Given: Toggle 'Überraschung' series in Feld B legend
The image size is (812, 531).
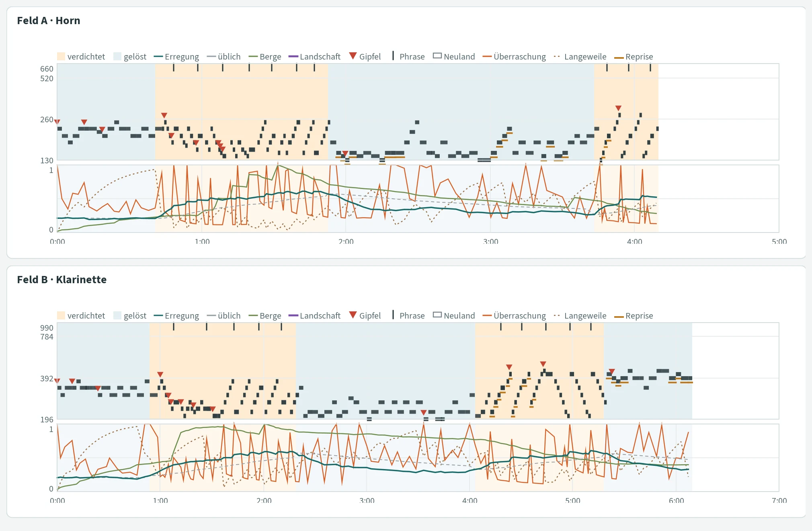Looking at the screenshot, I should (514, 316).
